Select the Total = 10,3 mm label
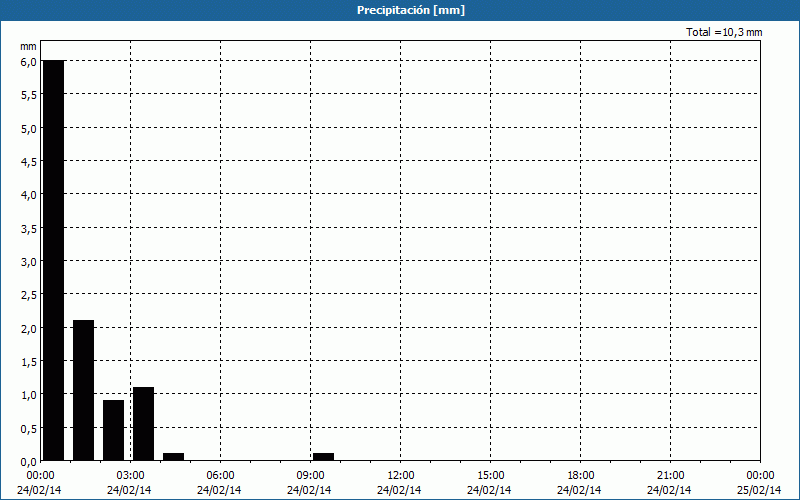This screenshot has width=800, height=500. (724, 32)
